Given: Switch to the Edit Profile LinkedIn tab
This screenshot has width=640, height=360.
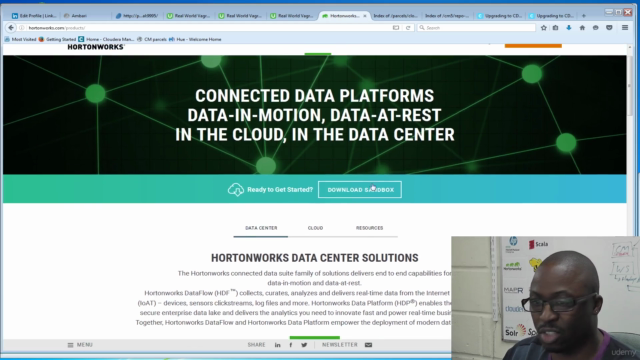Looking at the screenshot, I should click(34, 16).
